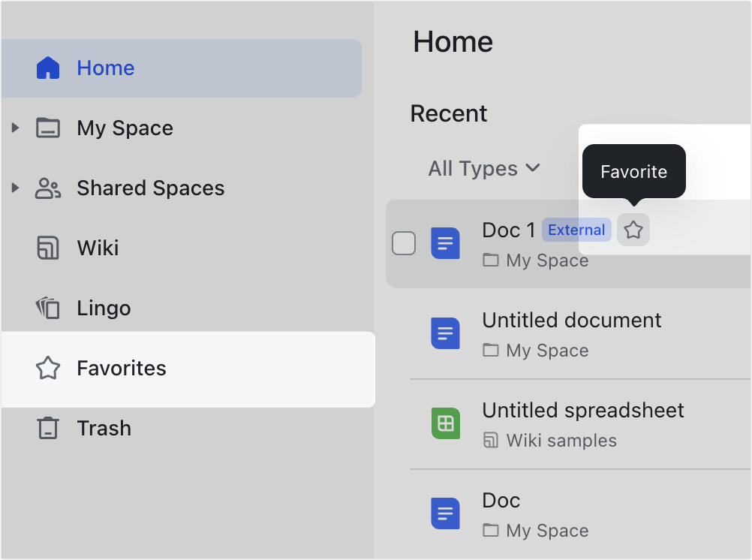Click the Wiki icon in sidebar
This screenshot has width=752, height=560.
[48, 248]
